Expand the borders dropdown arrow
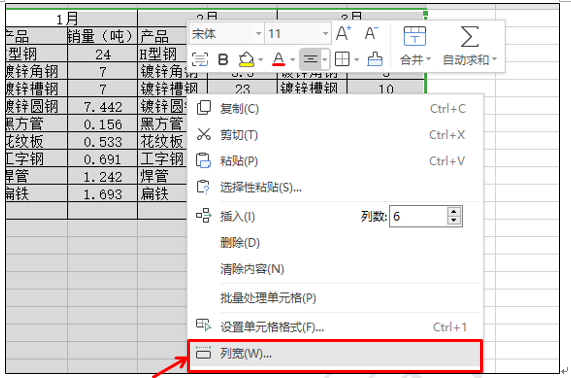 click(356, 60)
